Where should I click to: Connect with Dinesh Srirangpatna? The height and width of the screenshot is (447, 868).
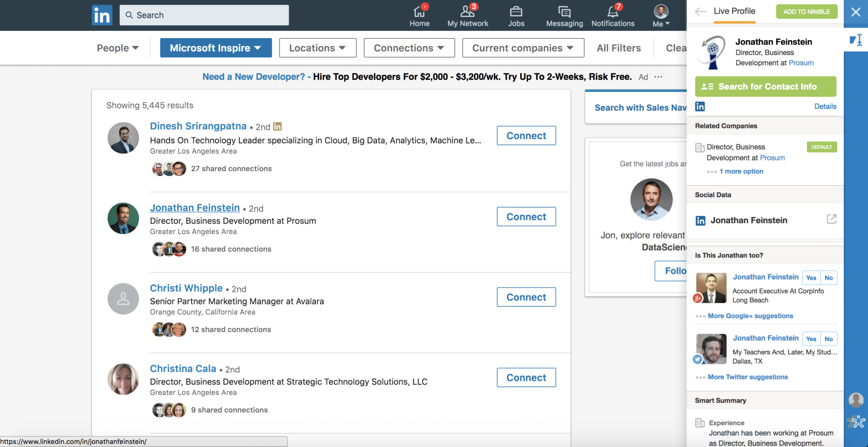click(526, 136)
